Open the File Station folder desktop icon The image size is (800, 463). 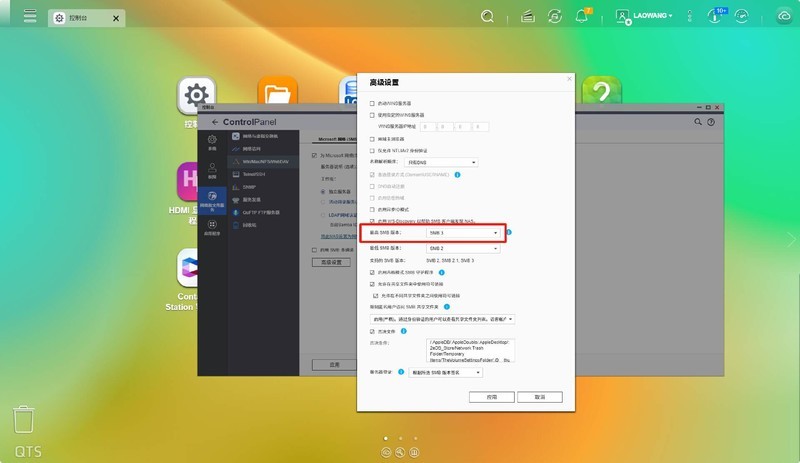point(278,91)
